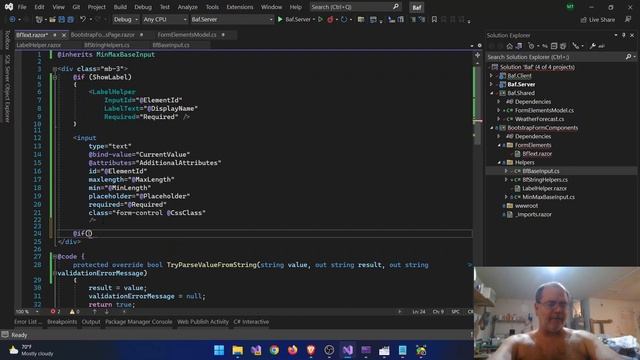The width and height of the screenshot is (640, 360).
Task: Open the File menu
Action: coord(22,7)
